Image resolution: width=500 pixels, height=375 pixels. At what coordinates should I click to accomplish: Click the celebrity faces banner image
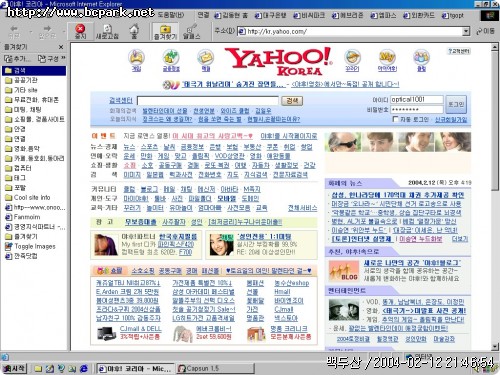click(398, 142)
